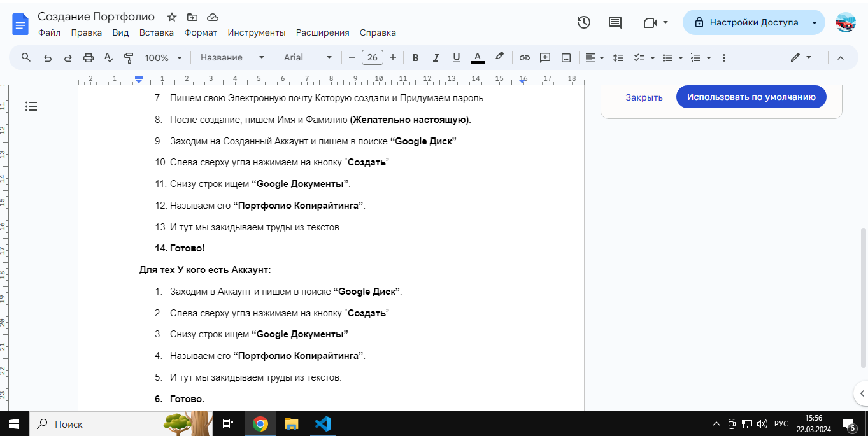Open the Windows notification center
868x436 pixels.
click(x=848, y=424)
